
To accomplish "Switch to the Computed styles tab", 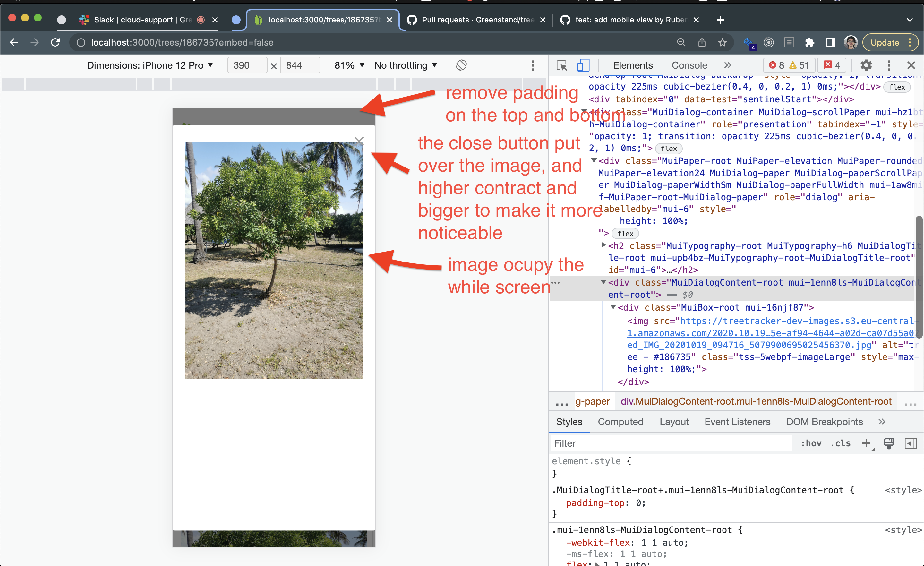I will 620,422.
